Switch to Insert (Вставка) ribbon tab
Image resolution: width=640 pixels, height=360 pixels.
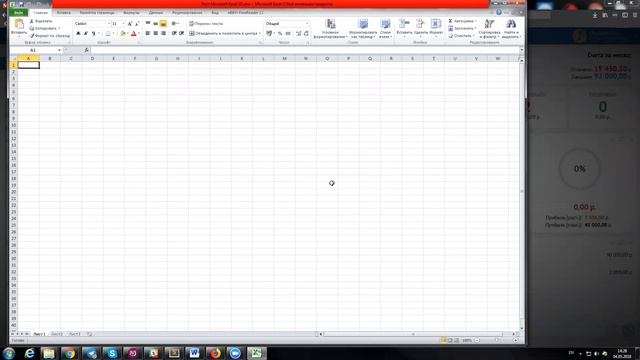tap(63, 13)
